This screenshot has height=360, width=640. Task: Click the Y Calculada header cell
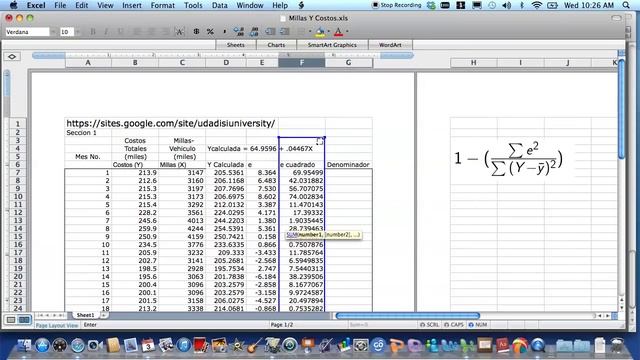(x=226, y=164)
